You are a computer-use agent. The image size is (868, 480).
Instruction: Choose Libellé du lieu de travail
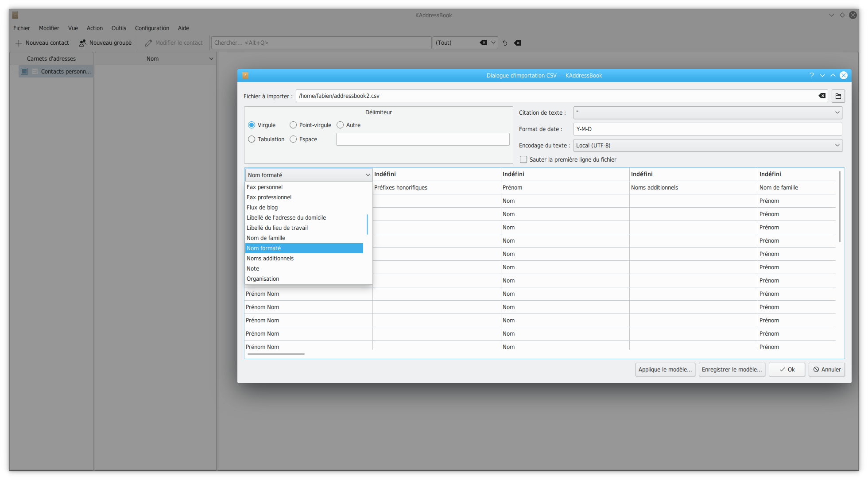(305, 228)
